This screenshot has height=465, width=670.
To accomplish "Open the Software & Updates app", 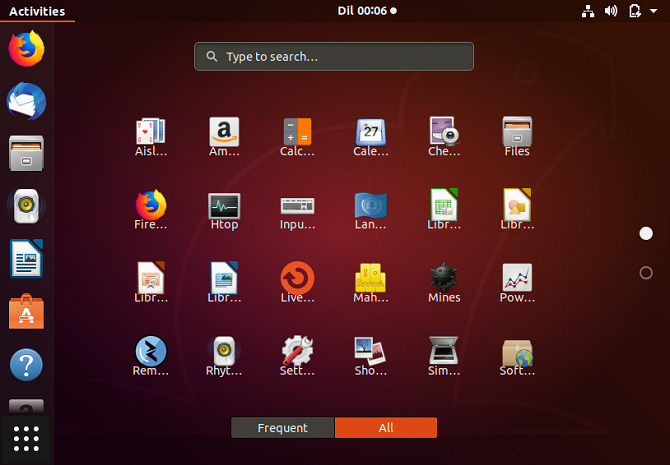I will pos(517,356).
